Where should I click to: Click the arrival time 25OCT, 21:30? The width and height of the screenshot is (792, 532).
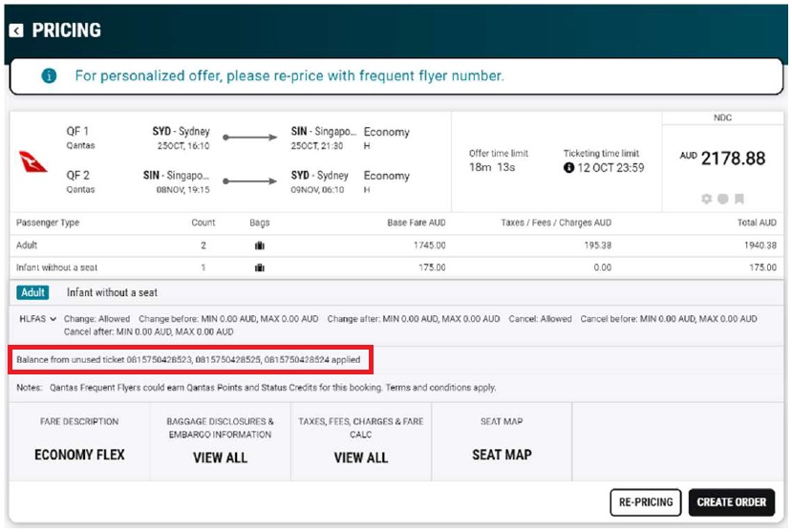coord(316,146)
